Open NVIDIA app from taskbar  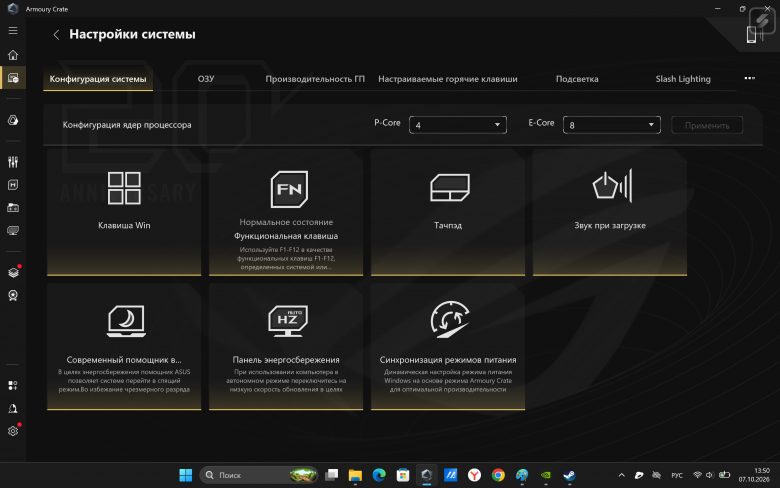pyautogui.click(x=546, y=475)
